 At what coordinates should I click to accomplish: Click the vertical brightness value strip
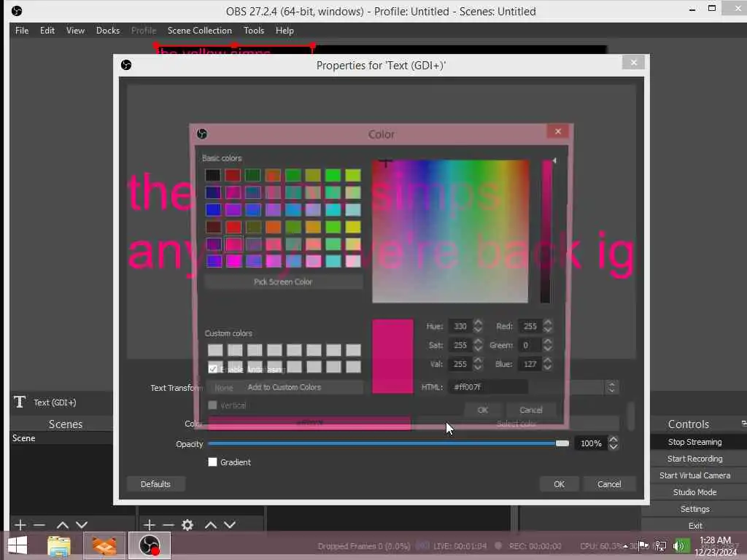click(546, 231)
